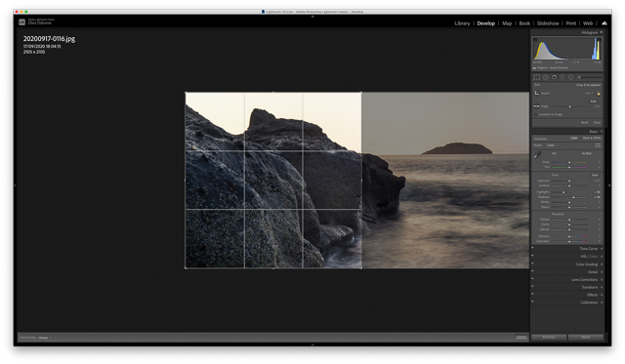Expand the Tone Curve panel triangle

coord(602,249)
